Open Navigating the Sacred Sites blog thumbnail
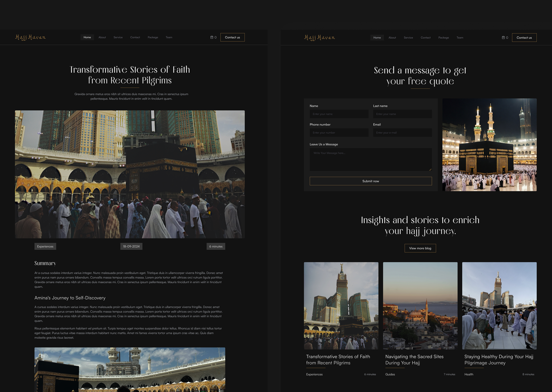 tap(420, 306)
